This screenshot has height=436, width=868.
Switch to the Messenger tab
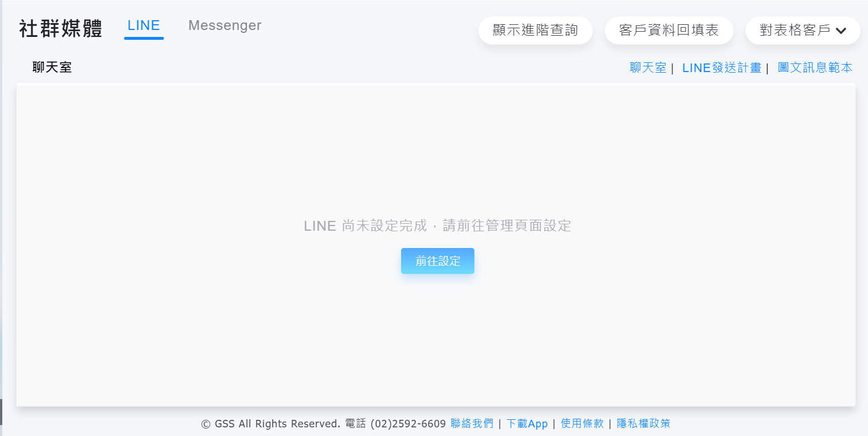click(x=225, y=26)
